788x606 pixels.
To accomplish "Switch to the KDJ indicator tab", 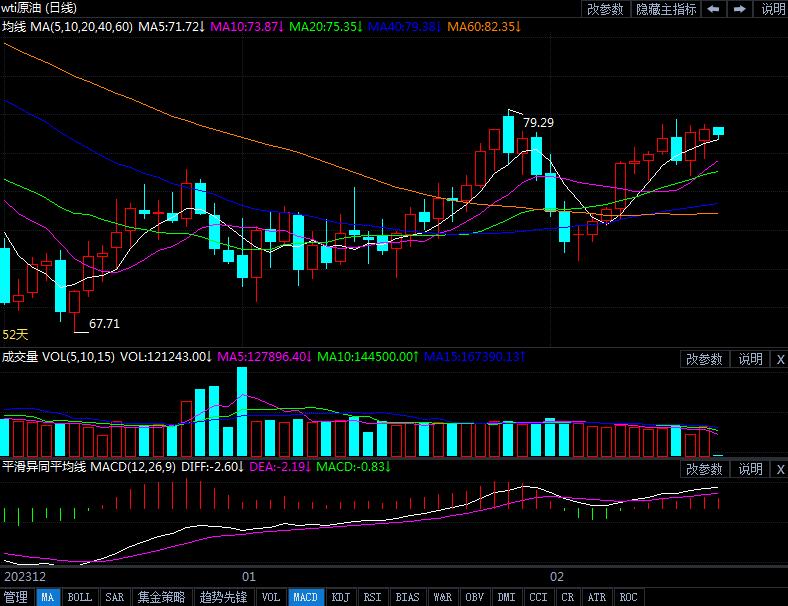I will point(341,597).
